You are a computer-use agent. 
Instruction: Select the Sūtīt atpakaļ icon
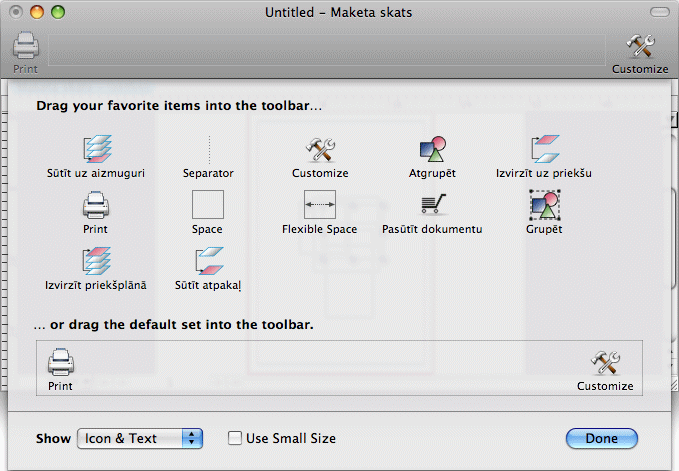coord(209,261)
